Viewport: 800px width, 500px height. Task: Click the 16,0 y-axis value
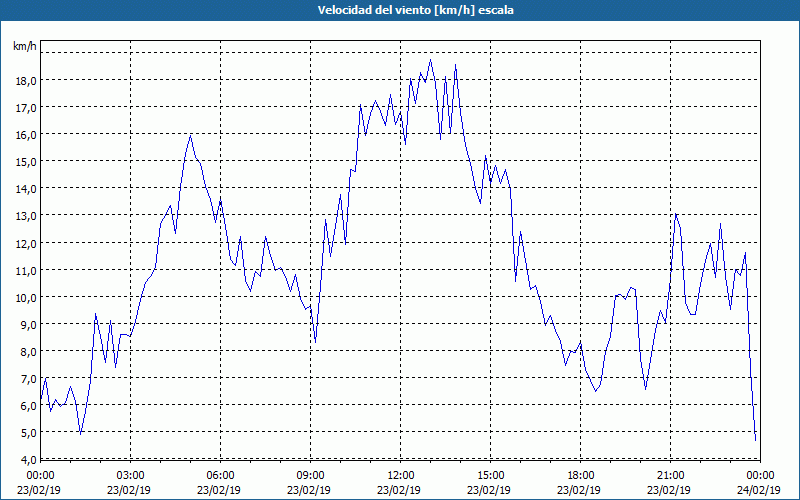coord(26,135)
